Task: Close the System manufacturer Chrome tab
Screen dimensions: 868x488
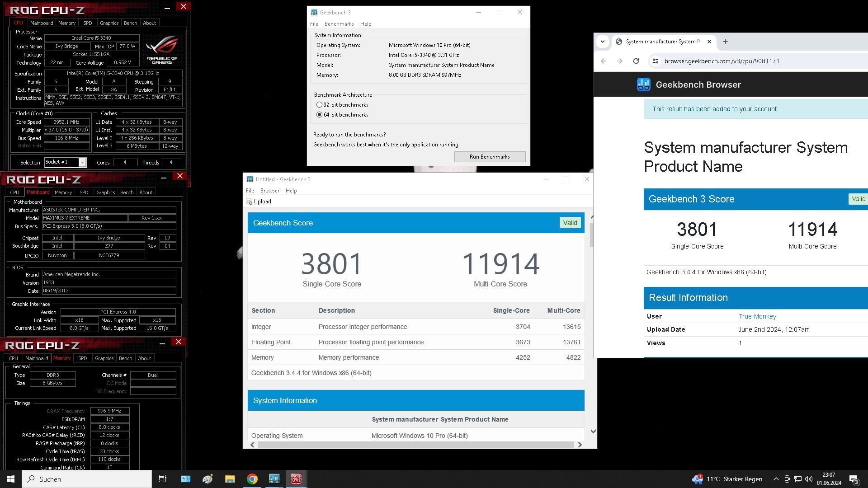Action: click(x=709, y=42)
